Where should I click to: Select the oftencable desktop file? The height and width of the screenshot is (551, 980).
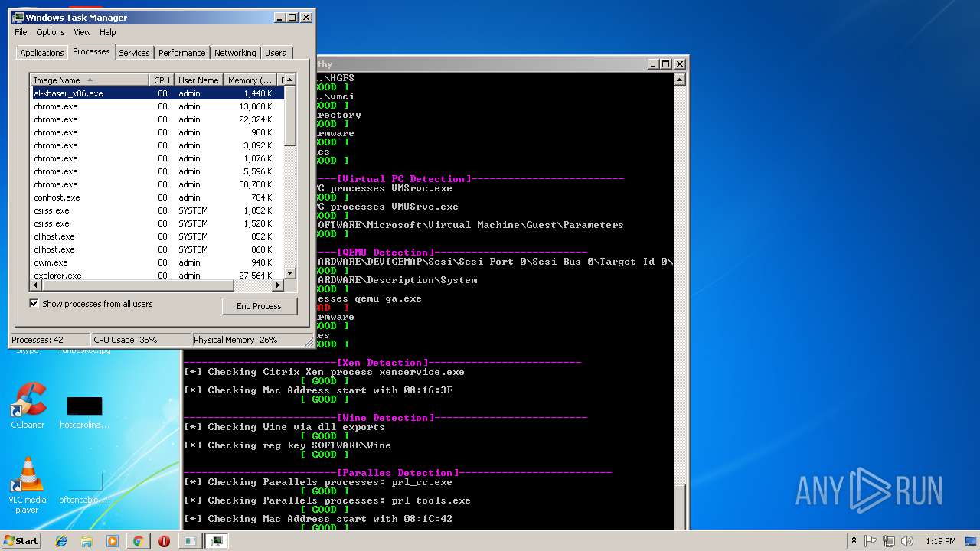(x=84, y=487)
